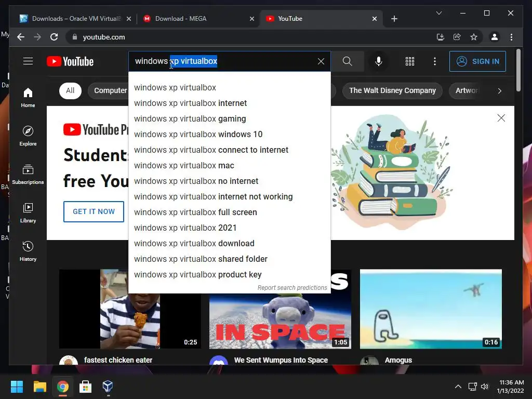Viewport: 532px width, 399px height.
Task: Pick 'windows xp virtualbox shared folder'
Action: coord(229,259)
